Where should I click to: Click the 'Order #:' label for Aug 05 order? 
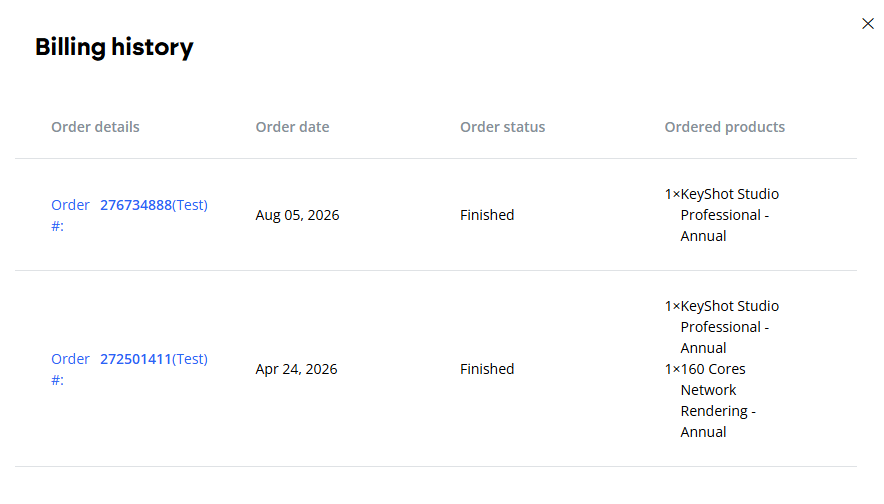(x=70, y=215)
